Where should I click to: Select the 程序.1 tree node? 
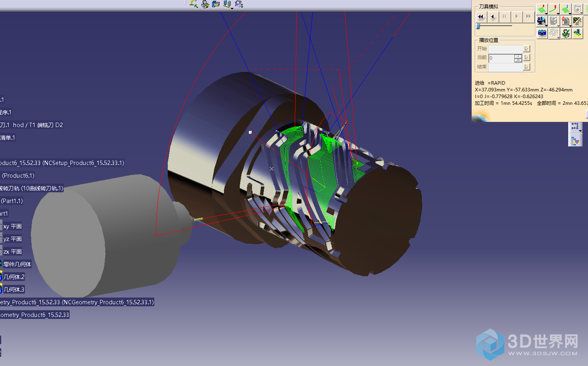(x=6, y=112)
